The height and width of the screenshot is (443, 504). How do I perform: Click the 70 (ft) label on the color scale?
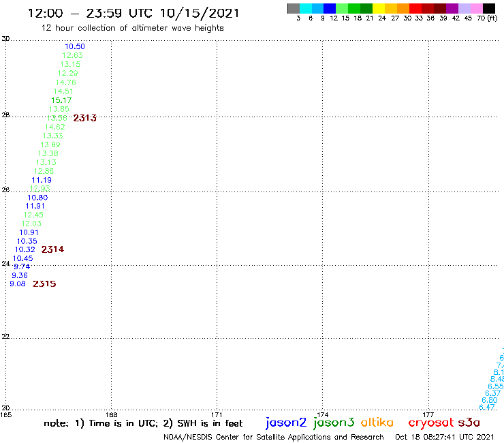click(487, 18)
